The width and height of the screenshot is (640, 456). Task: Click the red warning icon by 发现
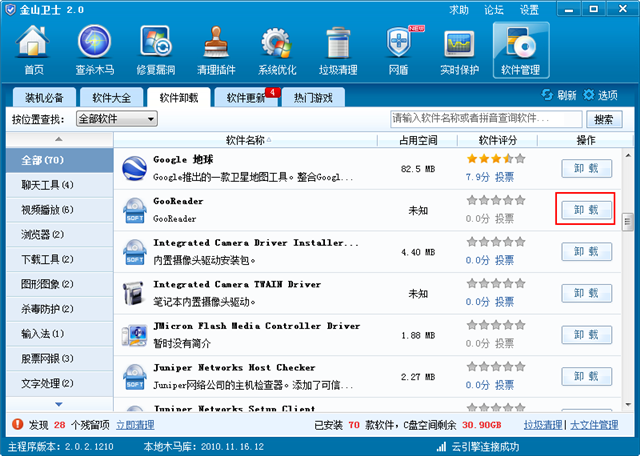pyautogui.click(x=18, y=425)
